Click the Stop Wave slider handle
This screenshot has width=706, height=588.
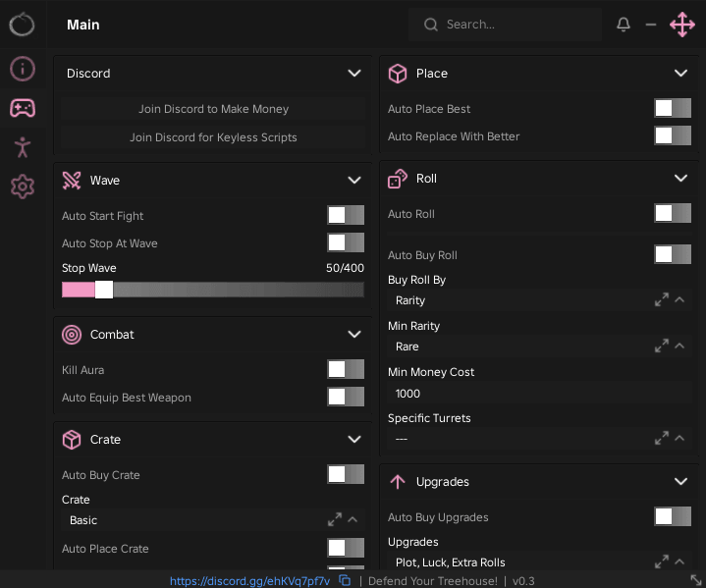pos(104,290)
